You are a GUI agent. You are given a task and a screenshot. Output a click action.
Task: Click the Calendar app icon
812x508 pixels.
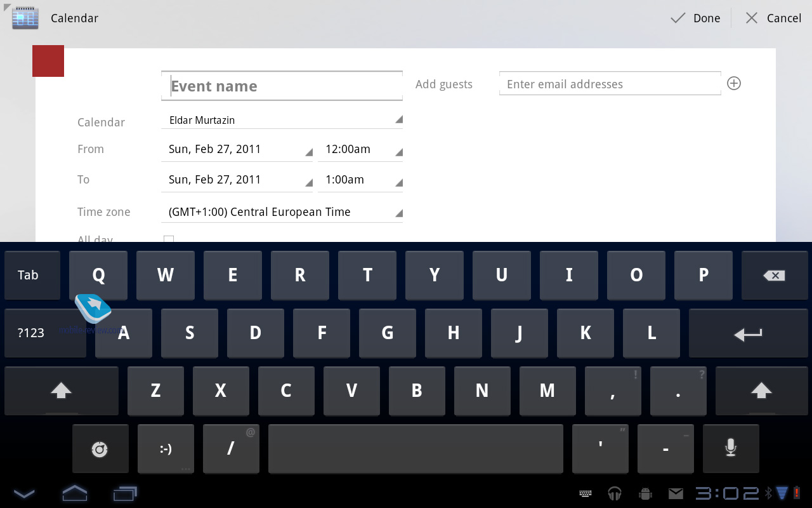coord(25,18)
